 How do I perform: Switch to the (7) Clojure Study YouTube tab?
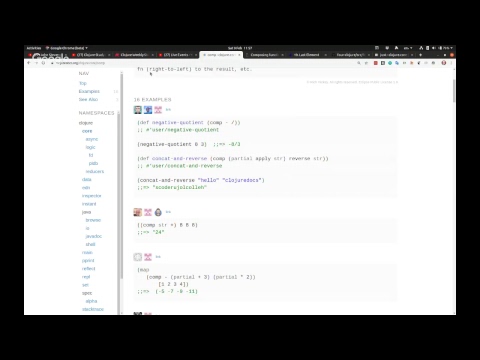click(x=91, y=55)
